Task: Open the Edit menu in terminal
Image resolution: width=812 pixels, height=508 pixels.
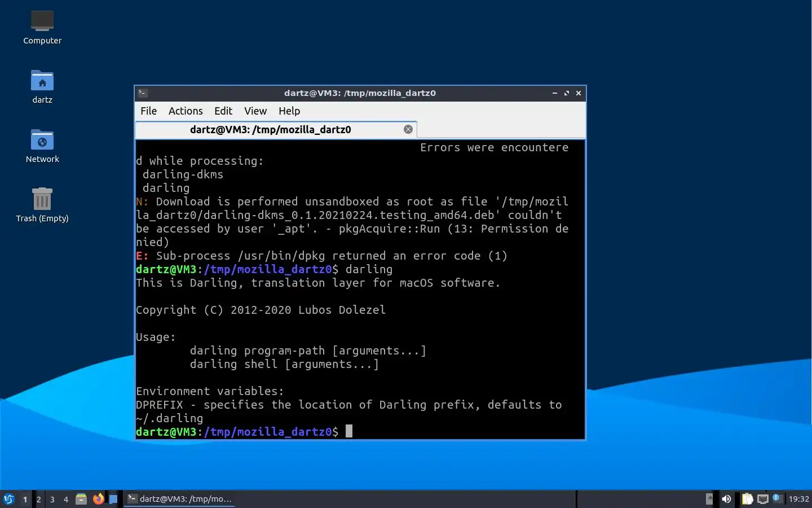Action: pos(223,111)
